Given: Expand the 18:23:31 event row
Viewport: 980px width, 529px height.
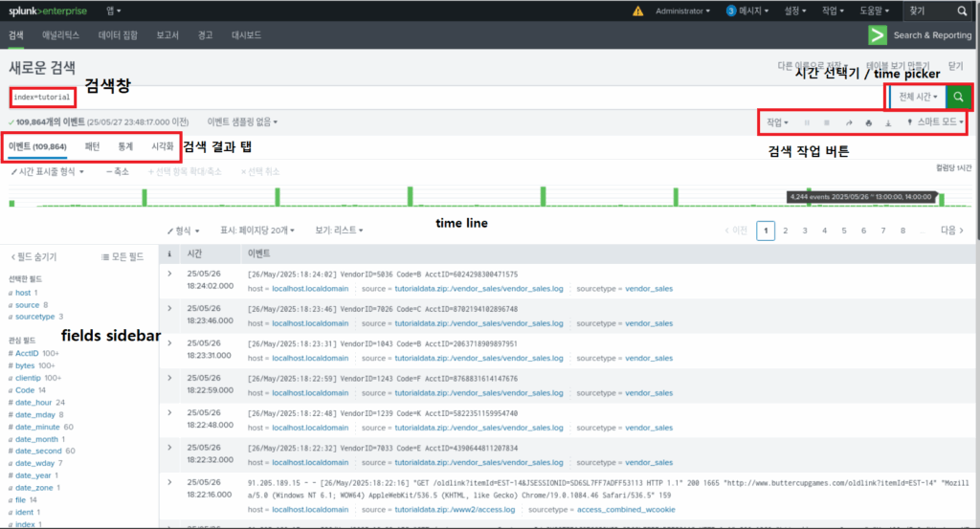Looking at the screenshot, I should [169, 343].
